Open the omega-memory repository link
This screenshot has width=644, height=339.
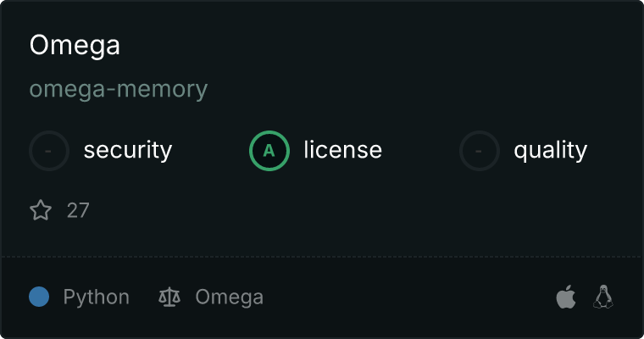tap(119, 89)
